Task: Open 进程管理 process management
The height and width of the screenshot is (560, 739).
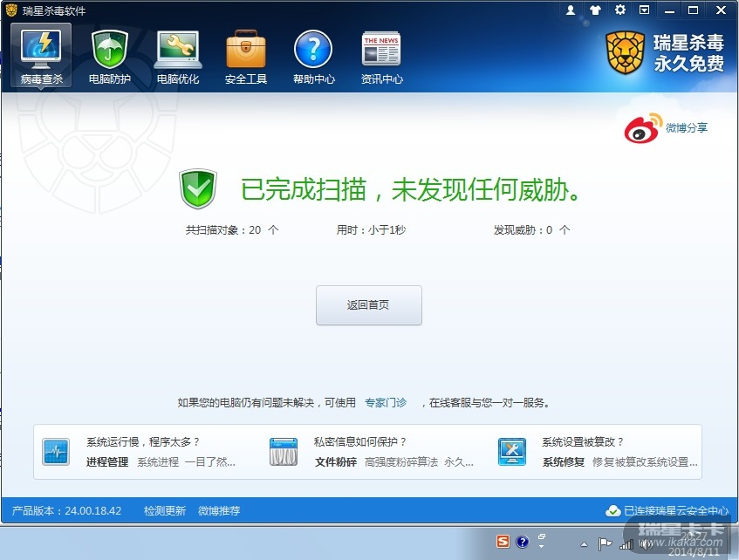Action: tap(107, 462)
